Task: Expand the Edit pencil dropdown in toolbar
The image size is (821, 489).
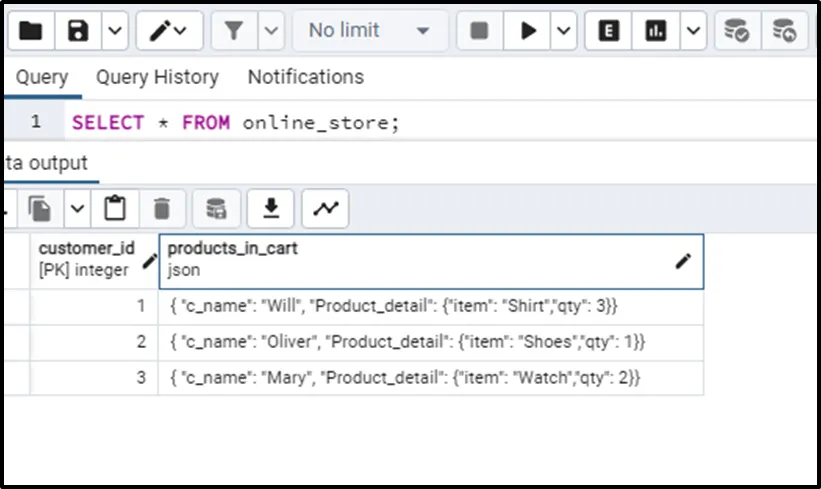Action: pos(180,31)
